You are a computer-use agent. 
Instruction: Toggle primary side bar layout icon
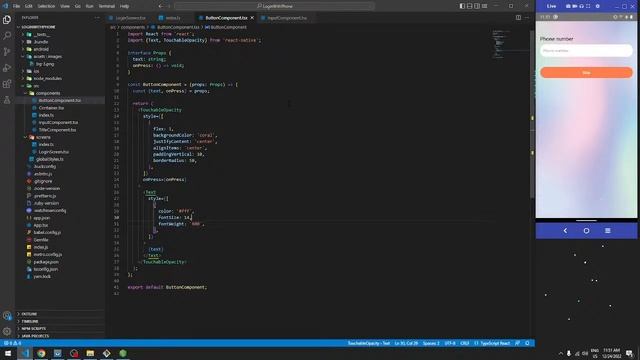[462, 6]
